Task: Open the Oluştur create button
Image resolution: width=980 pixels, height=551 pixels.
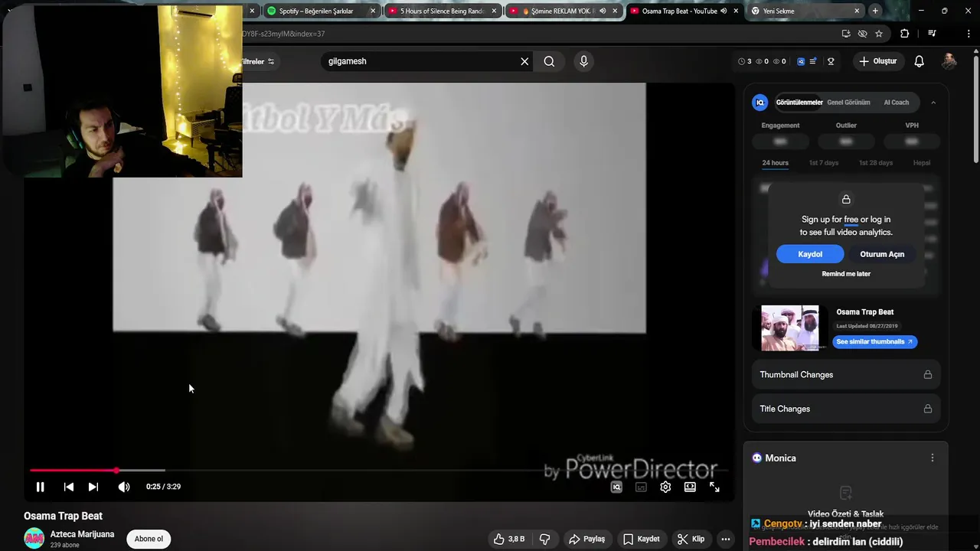Action: [877, 61]
